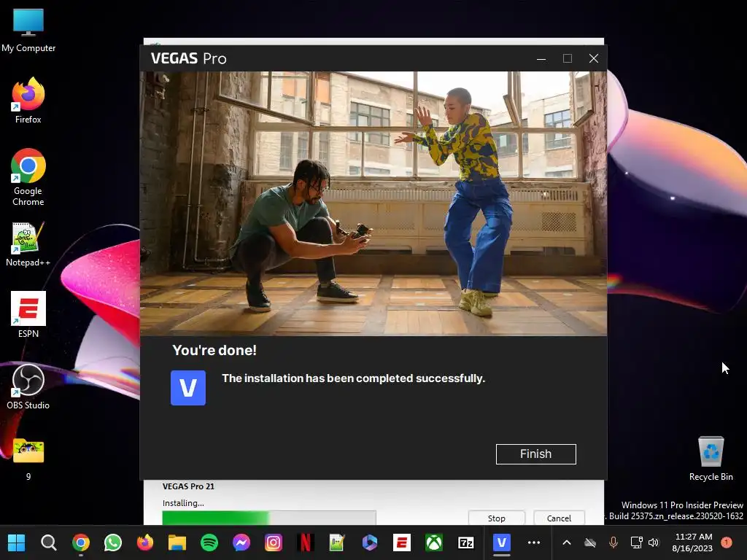Screen dimensions: 747x560
Task: Switch to the VEGAS installer taskbar icon
Action: [501, 542]
